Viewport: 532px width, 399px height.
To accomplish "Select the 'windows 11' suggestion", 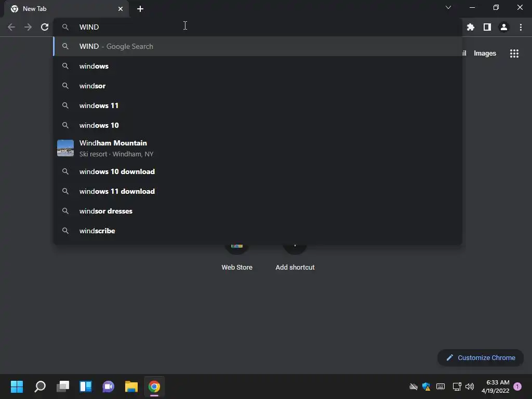I will 258,105.
